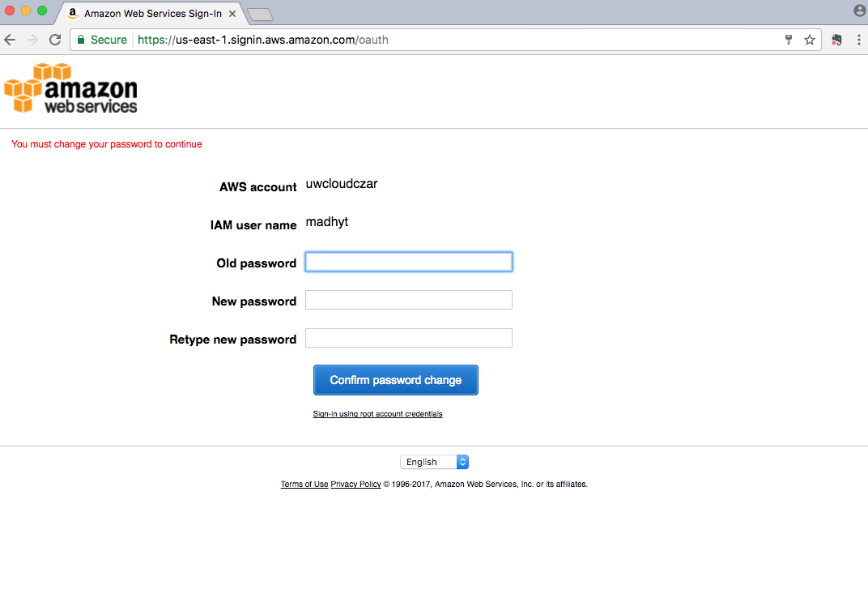This screenshot has height=611, width=868.
Task: Click the green secure padlock icon
Action: click(x=81, y=40)
